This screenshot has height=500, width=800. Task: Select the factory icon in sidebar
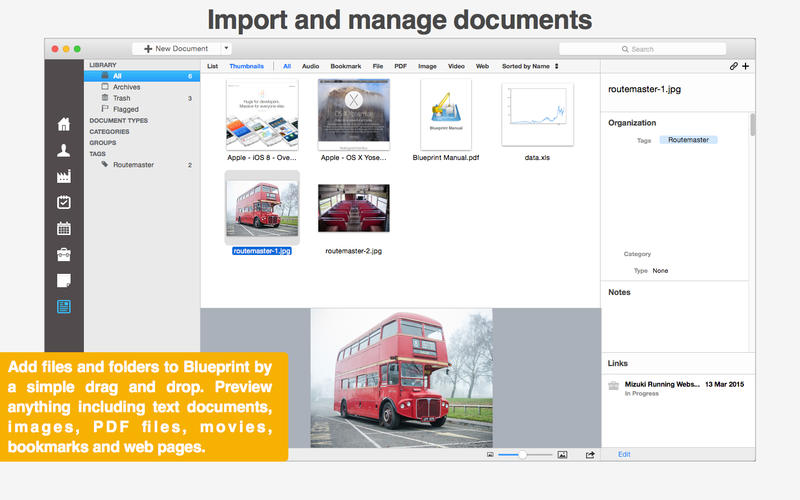click(x=64, y=176)
